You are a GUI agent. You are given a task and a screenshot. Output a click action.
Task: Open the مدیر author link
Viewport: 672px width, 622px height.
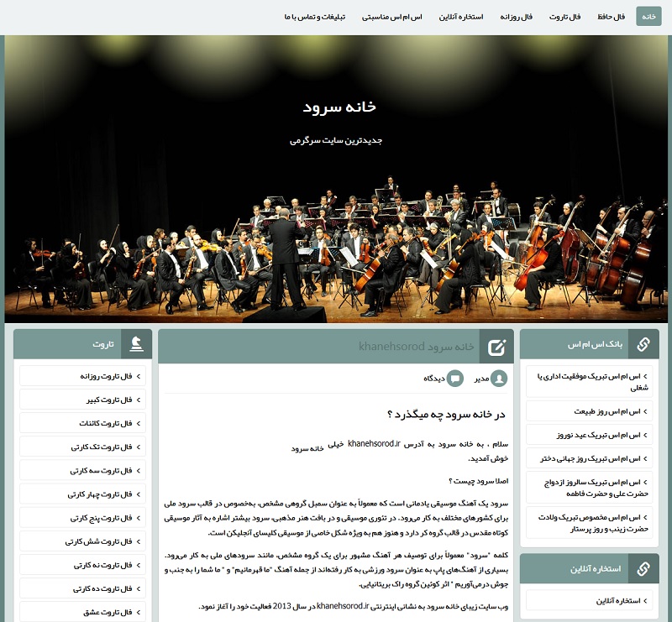(481, 379)
